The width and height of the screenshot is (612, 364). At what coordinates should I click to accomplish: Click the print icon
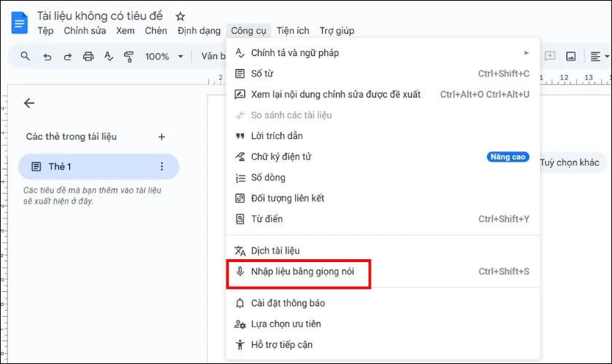click(x=88, y=57)
